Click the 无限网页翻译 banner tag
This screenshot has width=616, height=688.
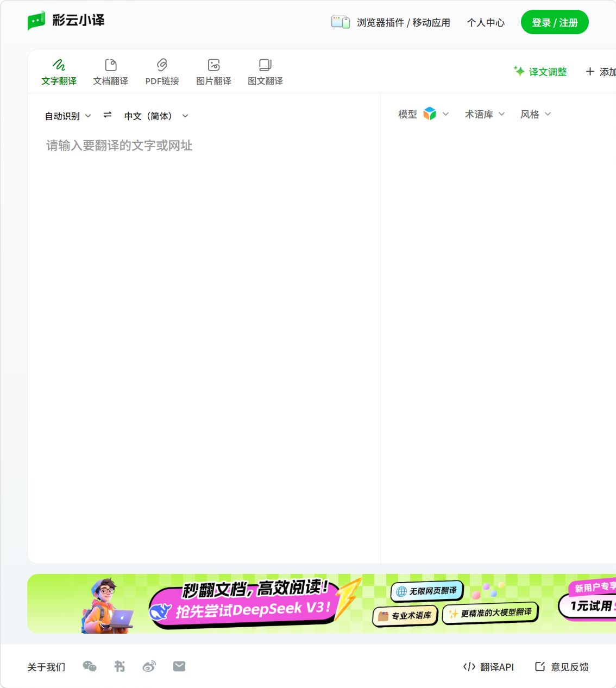point(427,591)
